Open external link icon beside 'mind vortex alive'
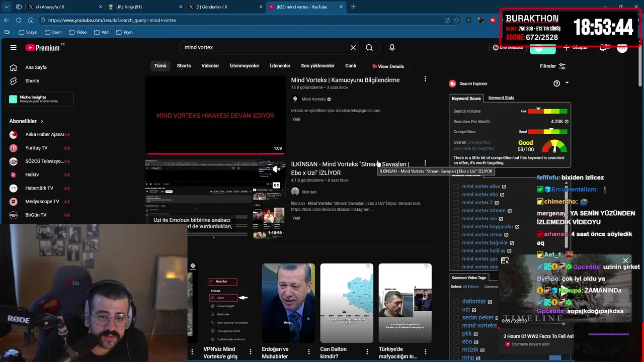 (x=504, y=187)
